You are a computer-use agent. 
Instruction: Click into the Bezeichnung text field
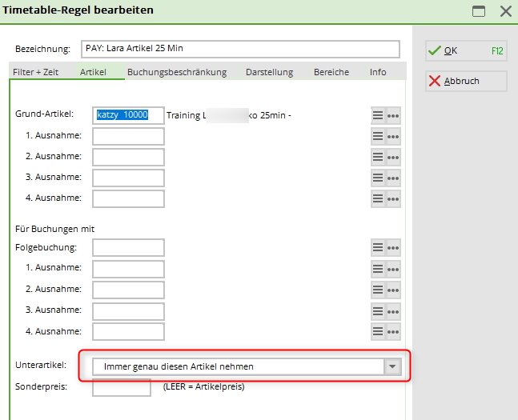pyautogui.click(x=239, y=50)
